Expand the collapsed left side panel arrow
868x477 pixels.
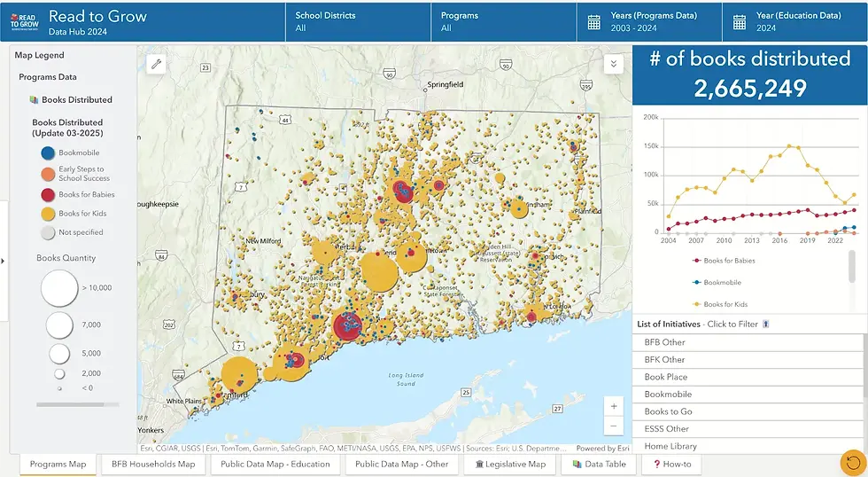click(4, 261)
